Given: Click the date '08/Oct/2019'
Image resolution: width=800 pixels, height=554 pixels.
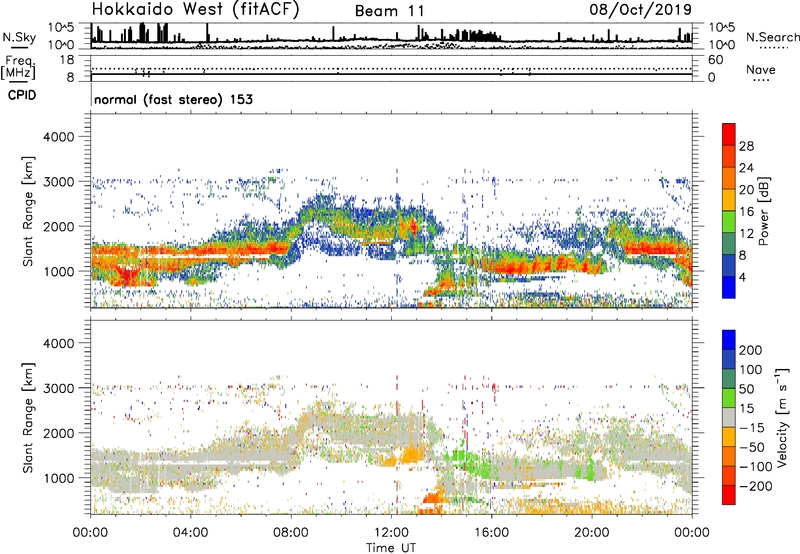Looking at the screenshot, I should click(640, 10).
